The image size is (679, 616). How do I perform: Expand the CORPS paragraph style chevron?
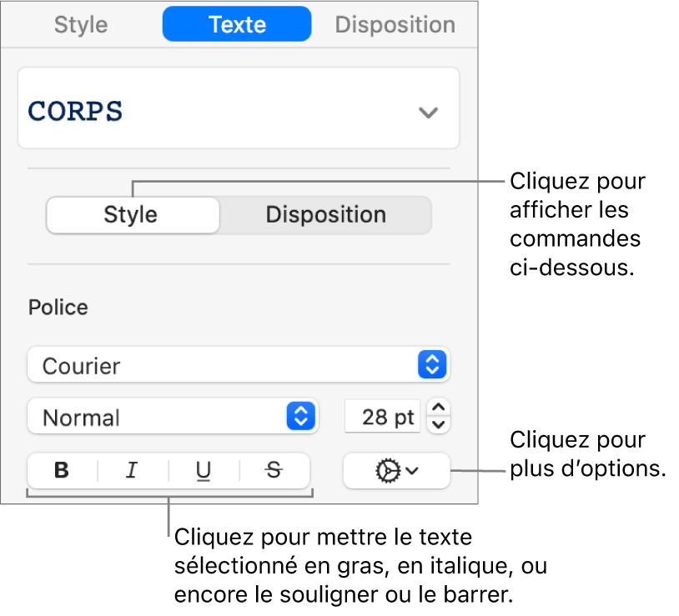point(428,112)
